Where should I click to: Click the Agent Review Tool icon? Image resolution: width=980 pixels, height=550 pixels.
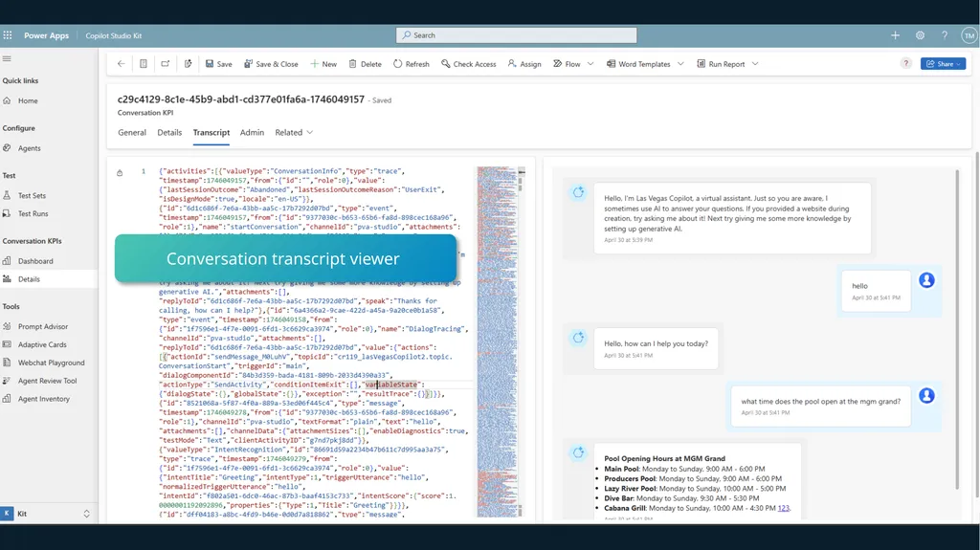[x=7, y=382]
